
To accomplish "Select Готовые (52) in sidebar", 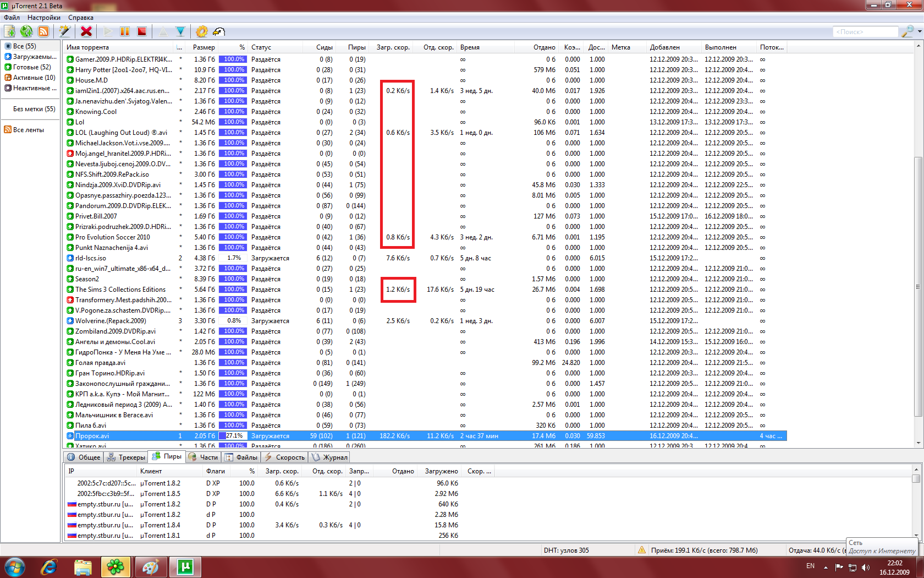I will click(x=31, y=67).
